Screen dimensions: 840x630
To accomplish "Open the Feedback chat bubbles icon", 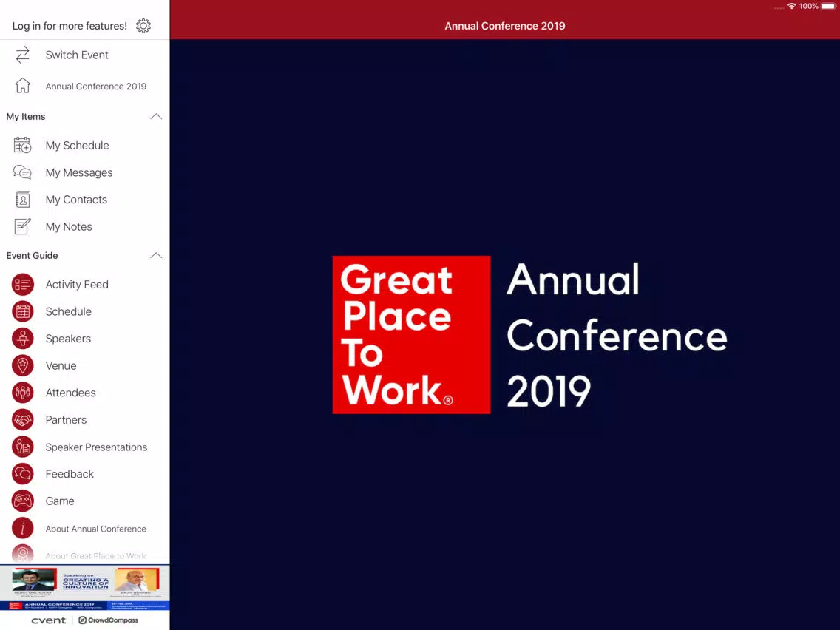I will tap(22, 473).
